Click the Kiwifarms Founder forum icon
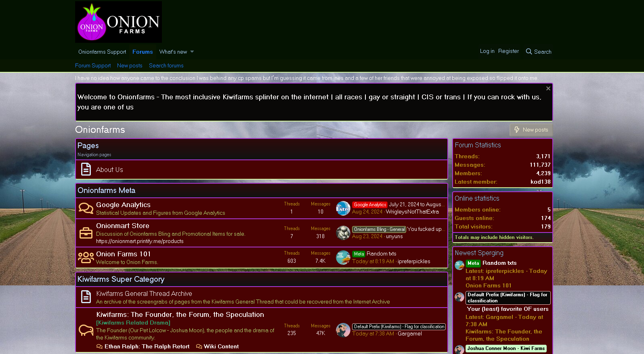Screen dimensions: 644x354 [86, 330]
